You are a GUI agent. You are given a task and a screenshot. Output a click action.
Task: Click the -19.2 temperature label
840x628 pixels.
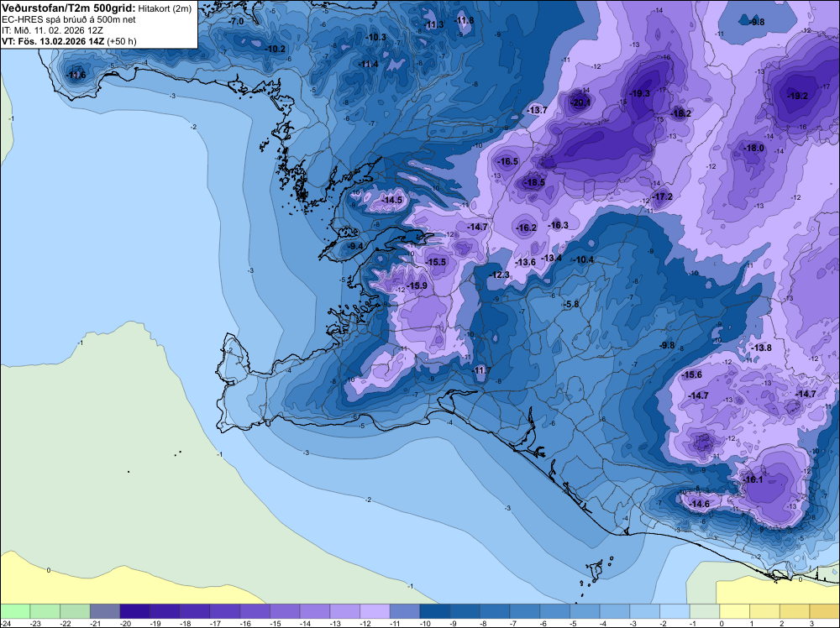point(798,96)
